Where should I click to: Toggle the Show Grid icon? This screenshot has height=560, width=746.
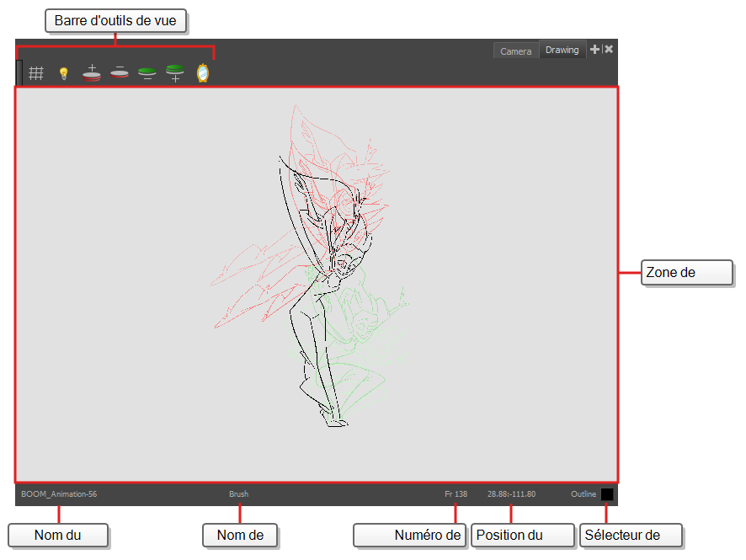(x=35, y=73)
